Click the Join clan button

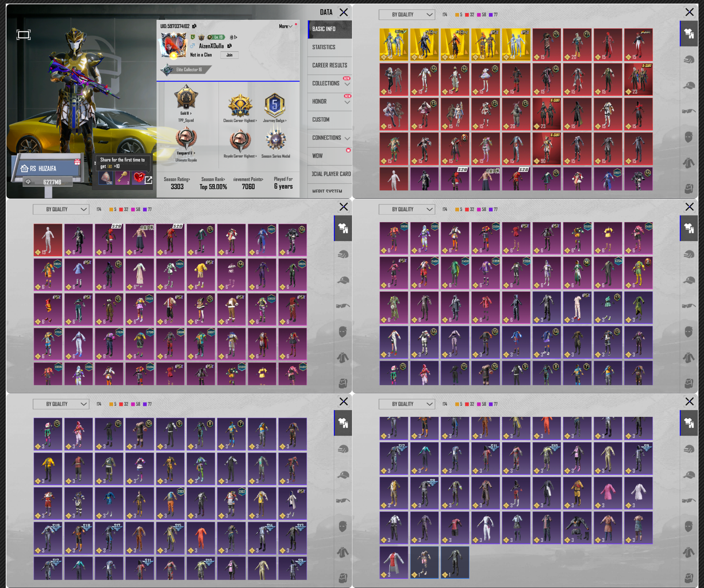[229, 55]
